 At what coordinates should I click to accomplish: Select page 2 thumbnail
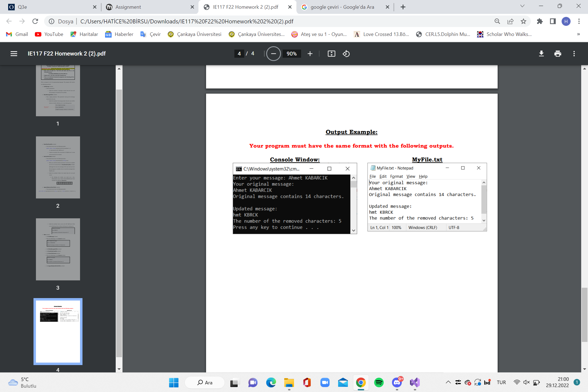pos(58,167)
